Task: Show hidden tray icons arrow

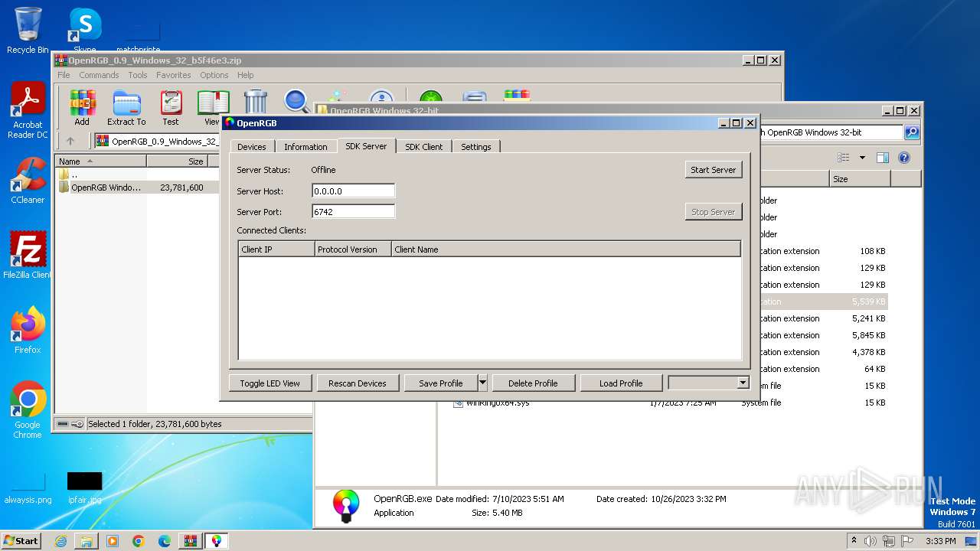Action: (x=854, y=541)
